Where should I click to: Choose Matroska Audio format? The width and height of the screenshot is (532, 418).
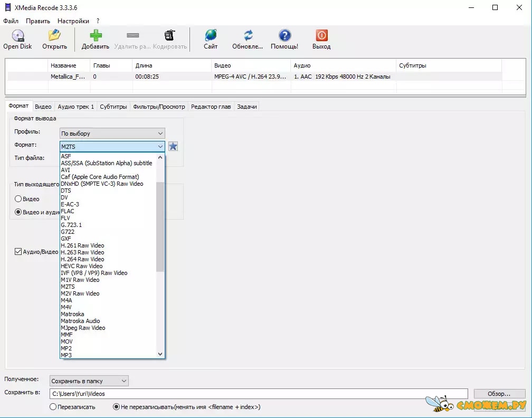click(108, 321)
